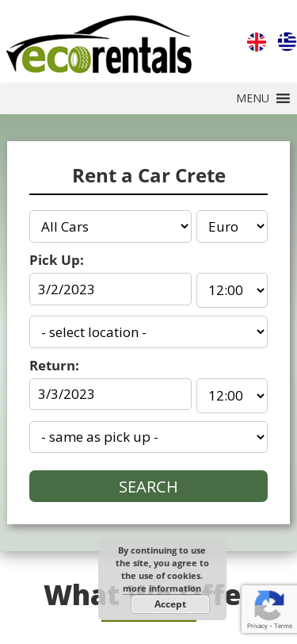This screenshot has width=297, height=644.
Task: Click the Rent a Car Crete heading
Action: (149, 176)
